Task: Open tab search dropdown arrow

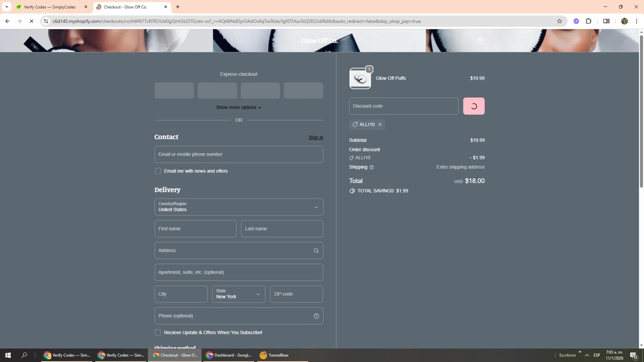Action: click(6, 7)
